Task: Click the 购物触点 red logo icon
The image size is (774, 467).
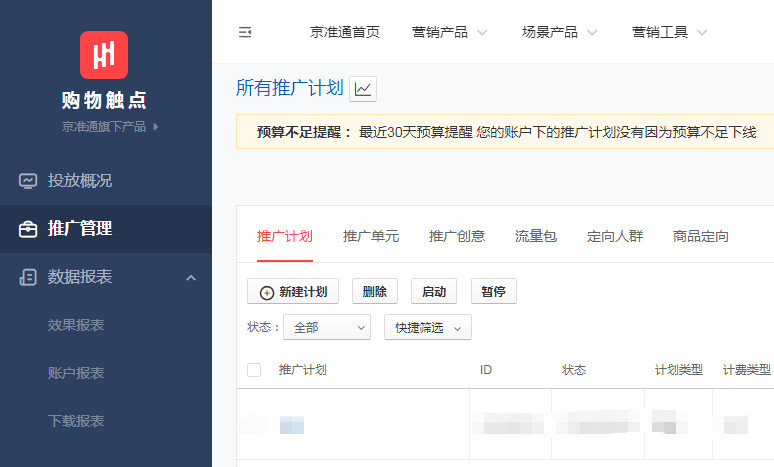Action: (104, 55)
